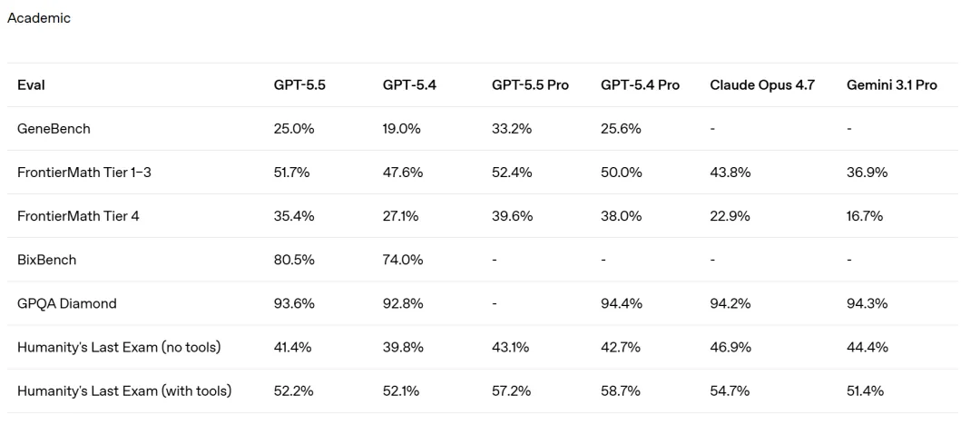Click the GPQA Diamond row label
The image size is (980, 425).
[66, 303]
